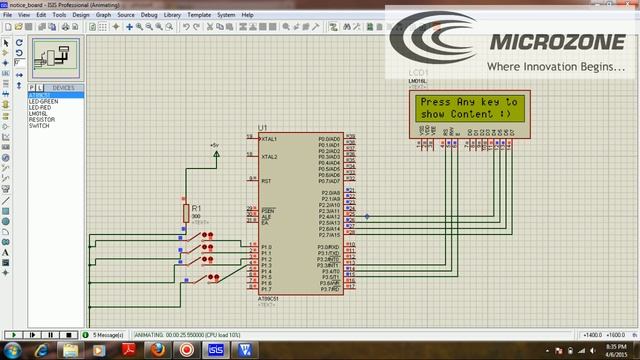This screenshot has height=360, width=640.
Task: Select LED-GREEN in the devices list
Action: click(x=43, y=101)
